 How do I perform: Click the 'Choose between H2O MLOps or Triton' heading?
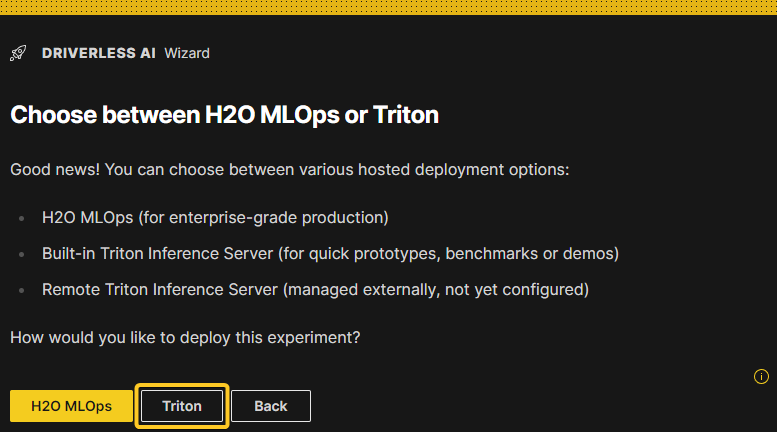pos(224,115)
